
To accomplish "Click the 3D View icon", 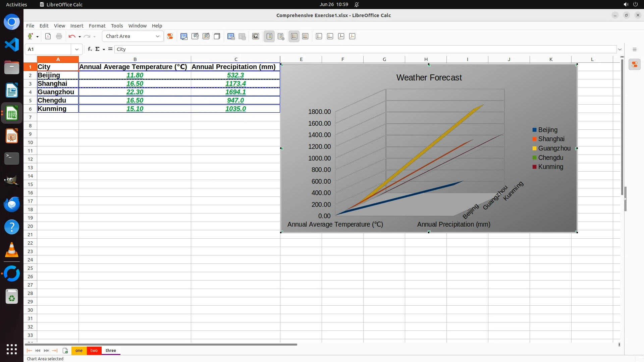I will 217,36.
